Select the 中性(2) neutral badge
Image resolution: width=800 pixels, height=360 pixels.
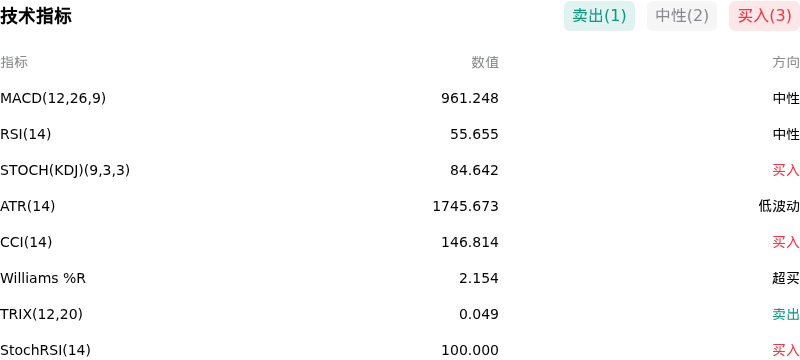(682, 16)
